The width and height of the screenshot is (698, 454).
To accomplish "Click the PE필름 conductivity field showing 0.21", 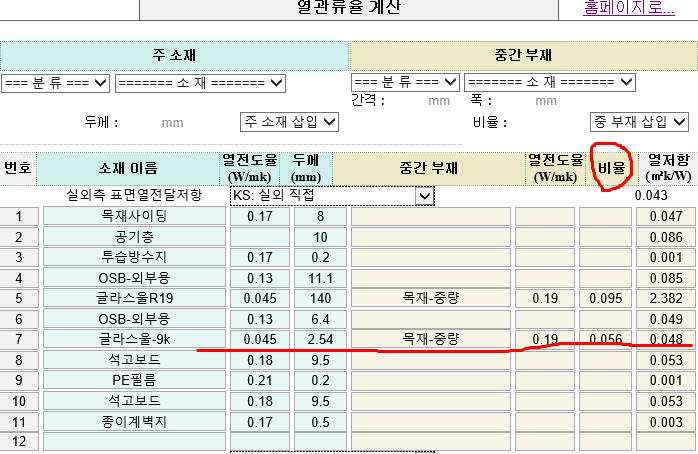I will pyautogui.click(x=260, y=381).
